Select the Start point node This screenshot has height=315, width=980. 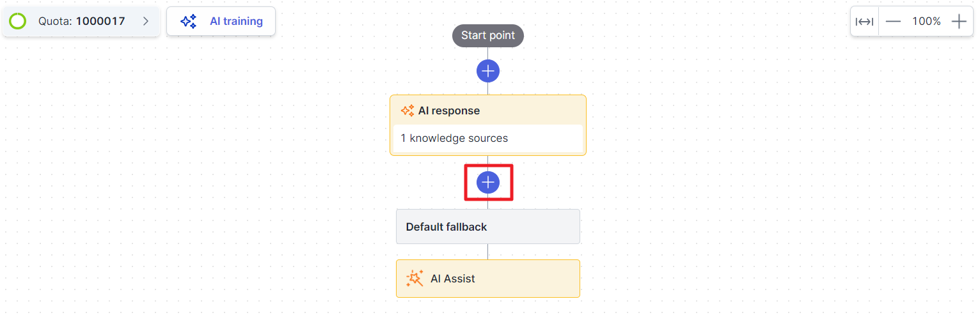pyautogui.click(x=487, y=35)
